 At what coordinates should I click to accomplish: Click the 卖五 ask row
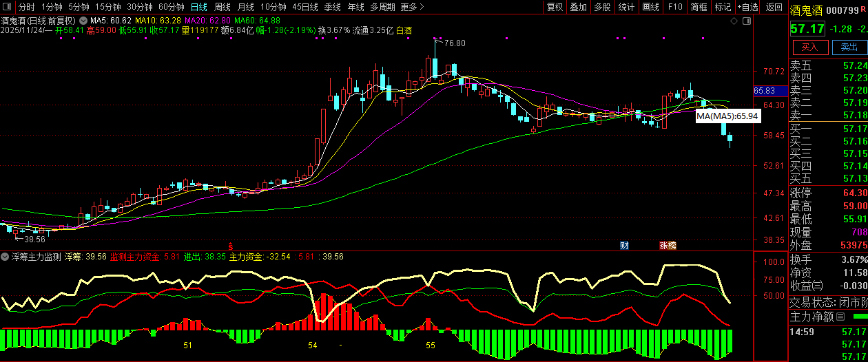(x=828, y=65)
